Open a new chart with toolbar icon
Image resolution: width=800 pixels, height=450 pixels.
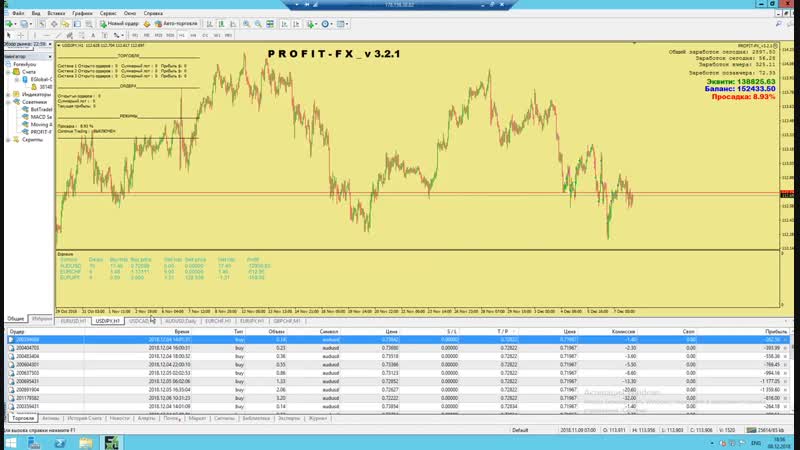(9, 24)
